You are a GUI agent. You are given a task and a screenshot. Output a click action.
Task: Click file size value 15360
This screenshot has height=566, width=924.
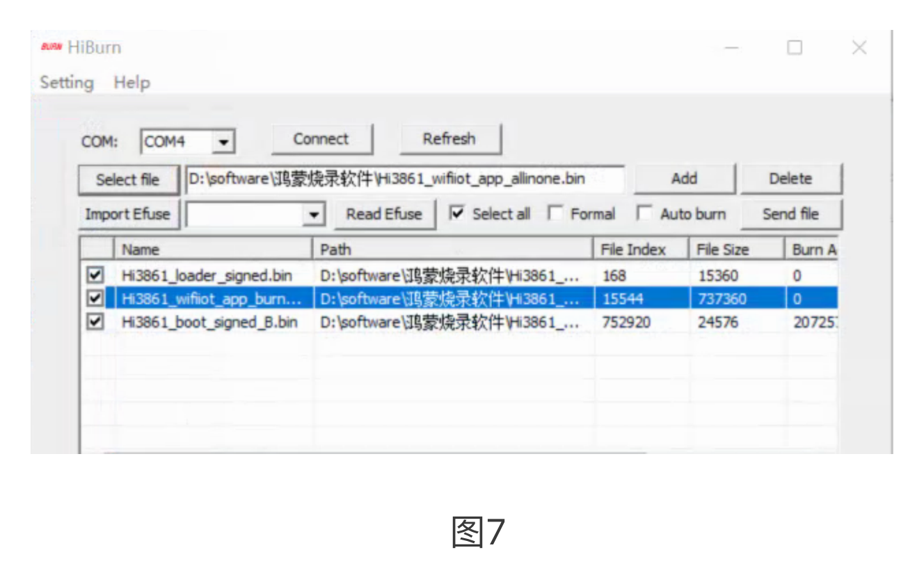click(718, 276)
